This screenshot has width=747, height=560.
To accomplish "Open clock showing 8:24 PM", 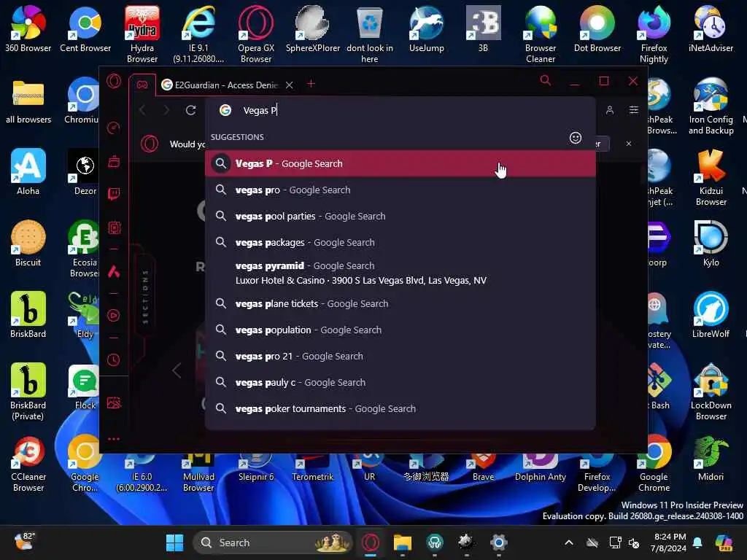I will click(670, 542).
